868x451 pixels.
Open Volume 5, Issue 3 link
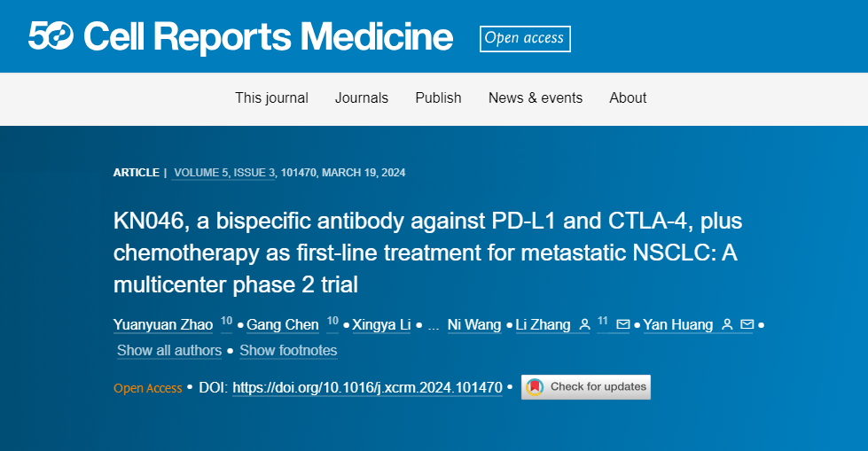(225, 173)
